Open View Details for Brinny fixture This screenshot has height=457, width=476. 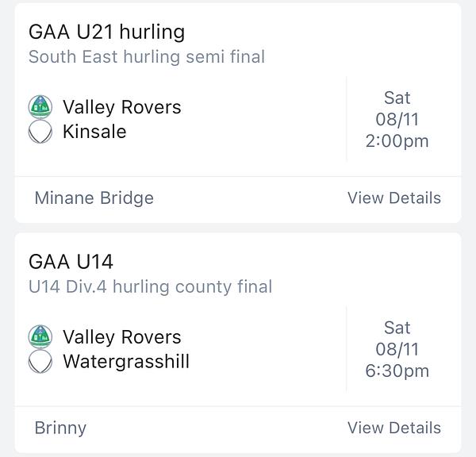coord(393,428)
